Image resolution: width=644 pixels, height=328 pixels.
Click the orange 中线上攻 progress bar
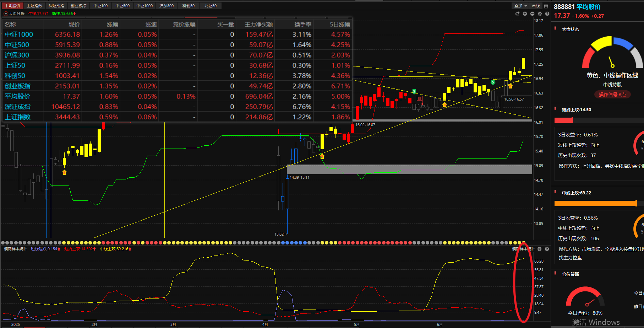click(x=596, y=203)
